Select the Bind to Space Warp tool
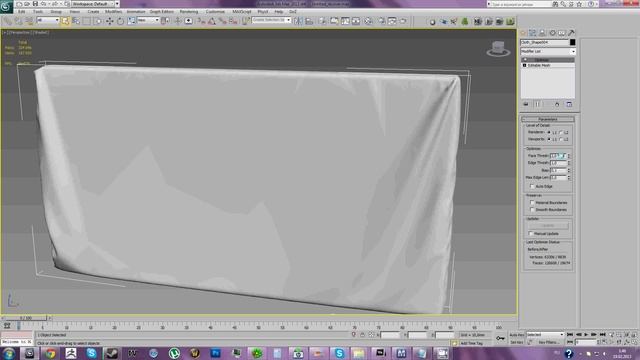The height and width of the screenshot is (360, 640). click(29, 21)
